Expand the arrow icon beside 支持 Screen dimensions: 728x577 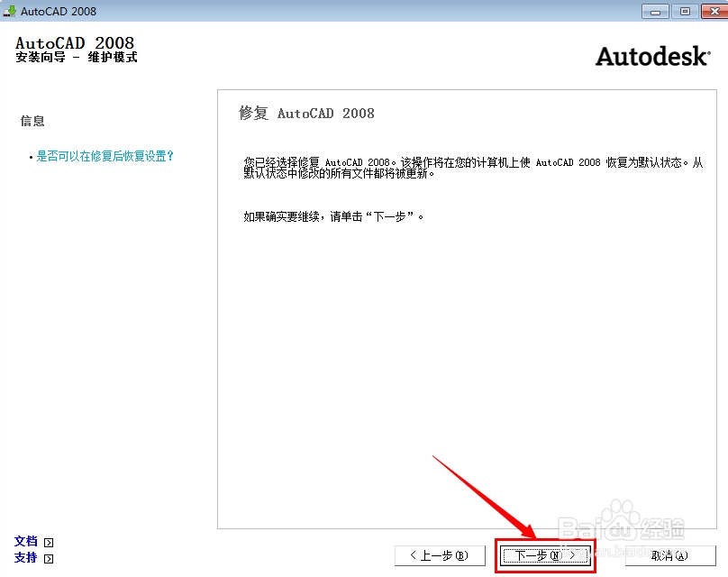click(49, 558)
